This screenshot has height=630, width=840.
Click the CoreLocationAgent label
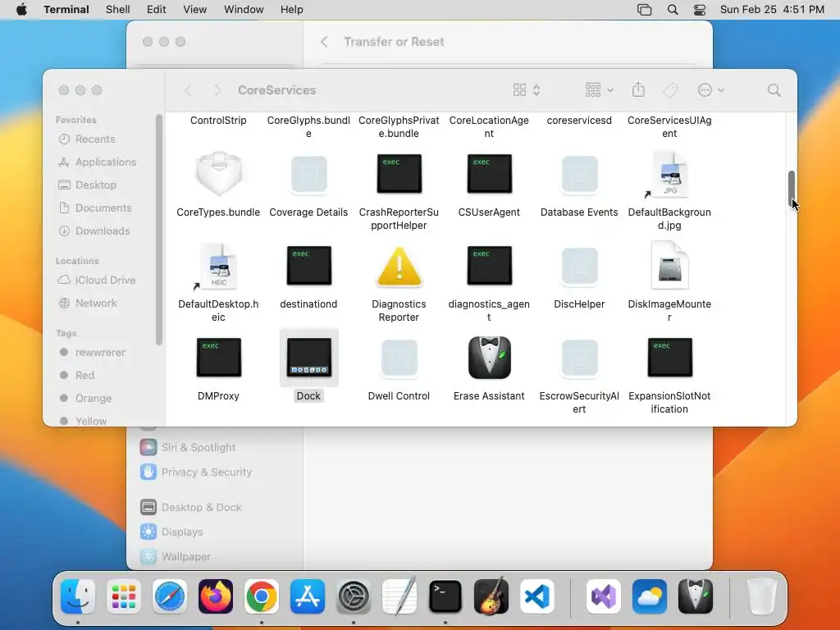489,127
